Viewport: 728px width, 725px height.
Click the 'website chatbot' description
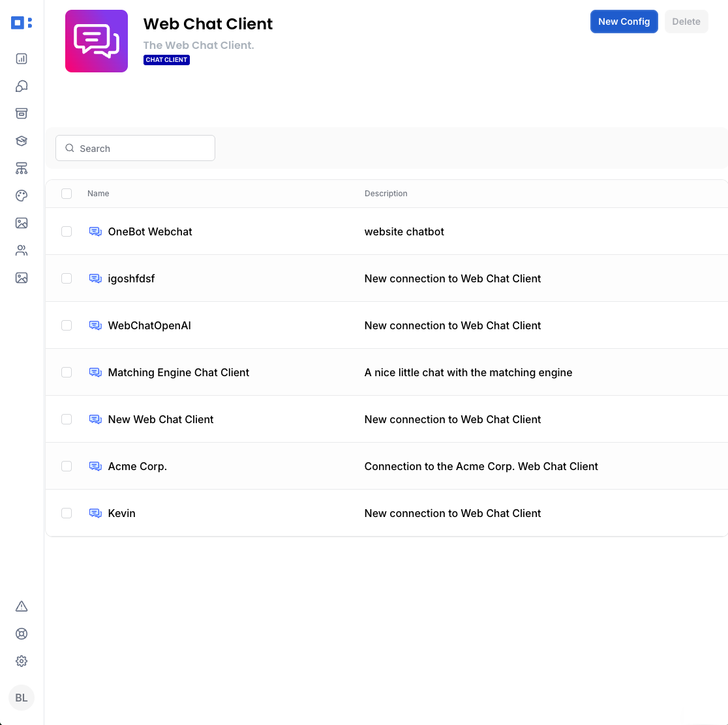pyautogui.click(x=404, y=231)
